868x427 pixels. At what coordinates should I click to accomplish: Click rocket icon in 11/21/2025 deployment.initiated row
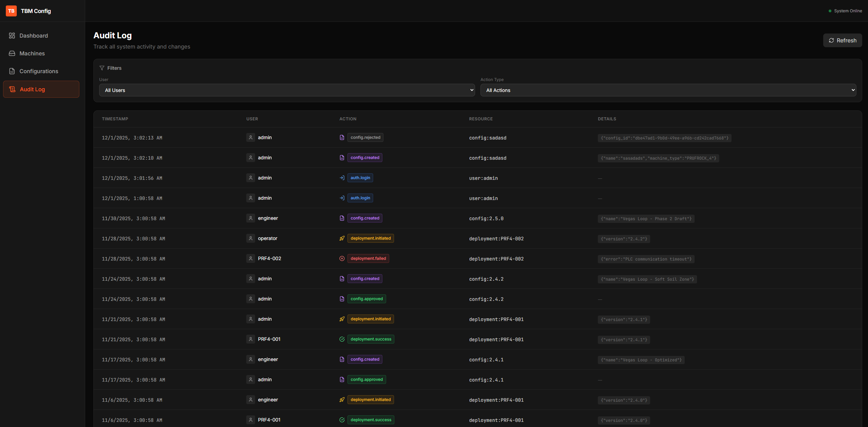(342, 319)
